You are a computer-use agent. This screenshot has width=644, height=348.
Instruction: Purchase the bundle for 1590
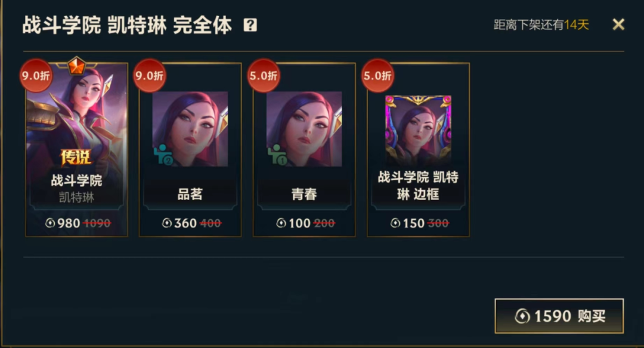tap(559, 316)
